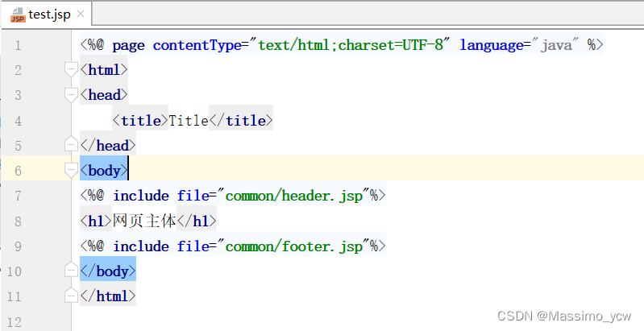This screenshot has width=644, height=331.
Task: Click line number 1 in the gutter
Action: coord(18,45)
